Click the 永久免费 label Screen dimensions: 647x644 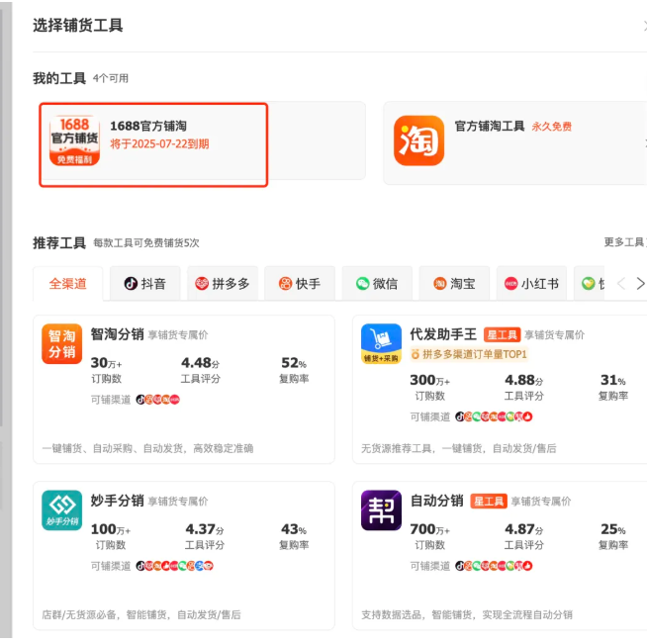(x=551, y=127)
